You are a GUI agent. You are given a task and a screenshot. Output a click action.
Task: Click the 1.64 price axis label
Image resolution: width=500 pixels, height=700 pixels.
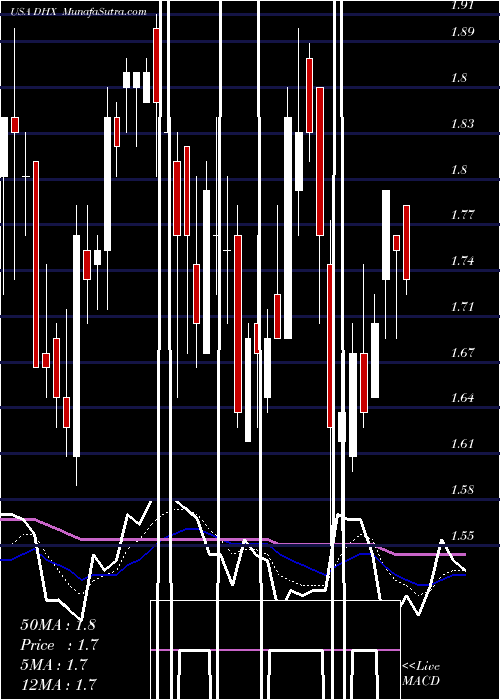tap(462, 398)
